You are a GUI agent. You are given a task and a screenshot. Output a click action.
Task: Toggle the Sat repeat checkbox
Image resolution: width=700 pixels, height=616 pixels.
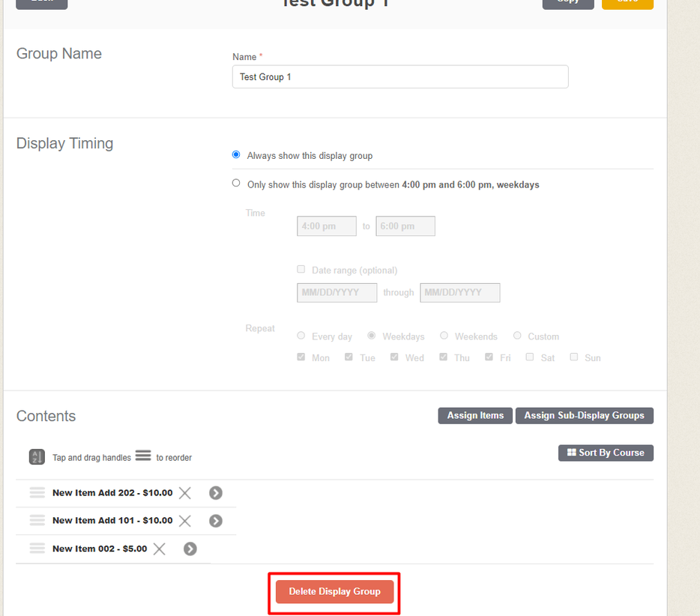coord(530,357)
